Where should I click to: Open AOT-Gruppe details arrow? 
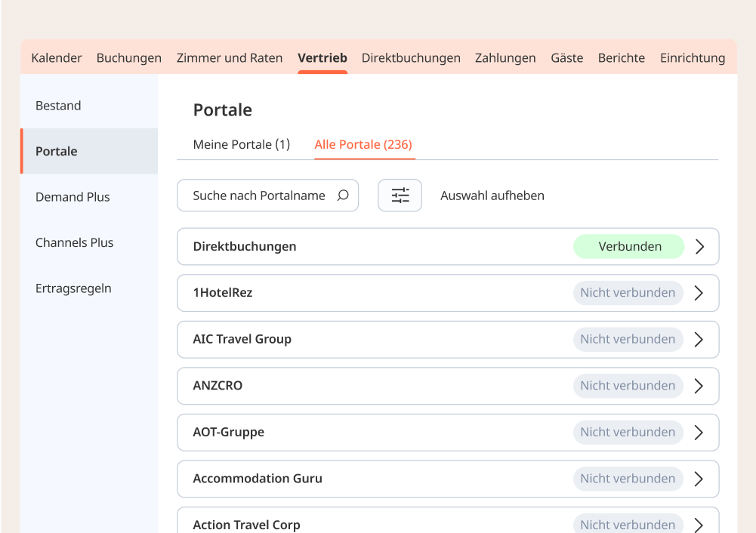coord(699,433)
